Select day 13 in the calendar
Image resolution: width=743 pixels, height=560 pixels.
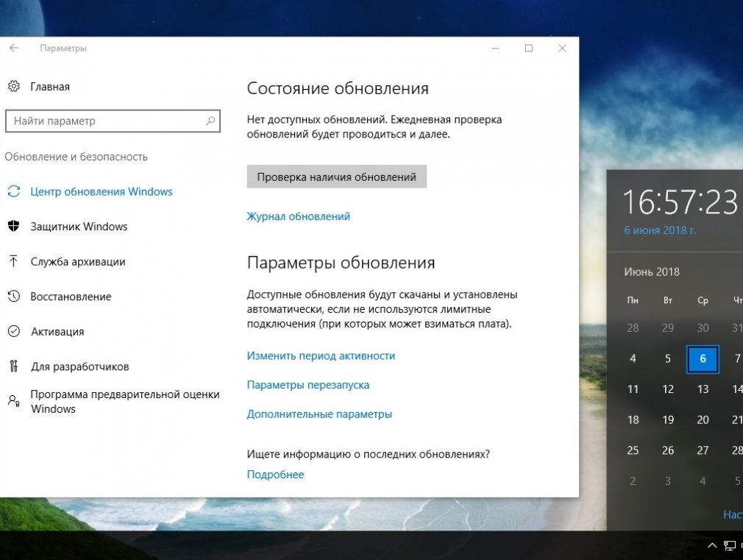click(703, 389)
